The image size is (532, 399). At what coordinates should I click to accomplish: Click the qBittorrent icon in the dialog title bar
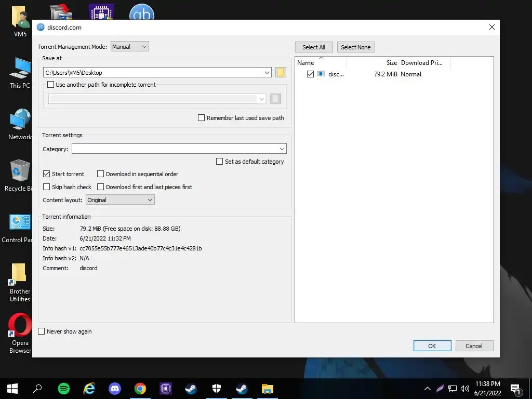pyautogui.click(x=41, y=27)
